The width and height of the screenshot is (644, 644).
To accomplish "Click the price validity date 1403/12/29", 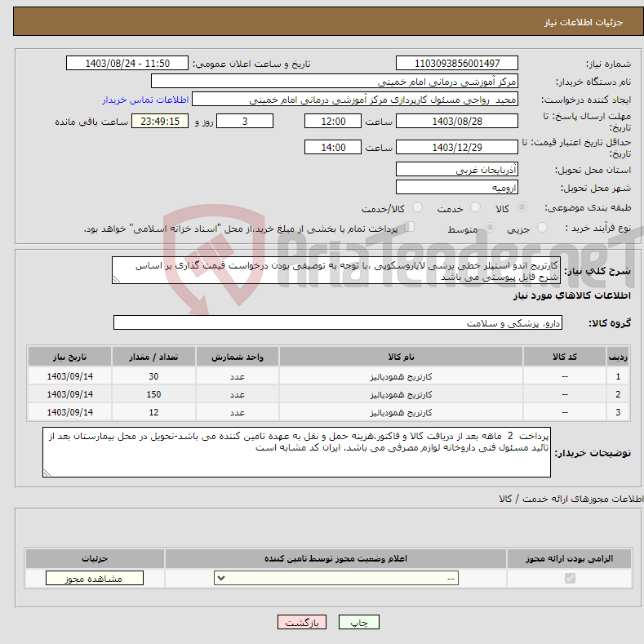I will [x=457, y=147].
